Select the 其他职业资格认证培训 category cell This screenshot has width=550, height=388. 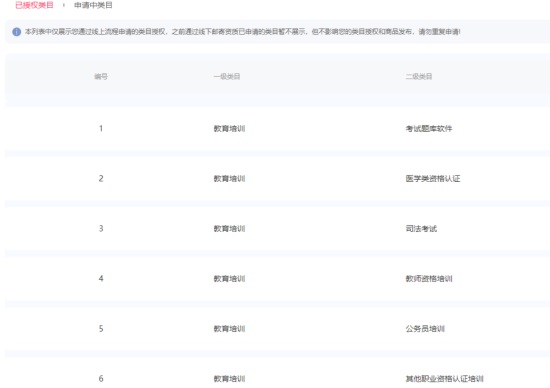click(x=444, y=379)
